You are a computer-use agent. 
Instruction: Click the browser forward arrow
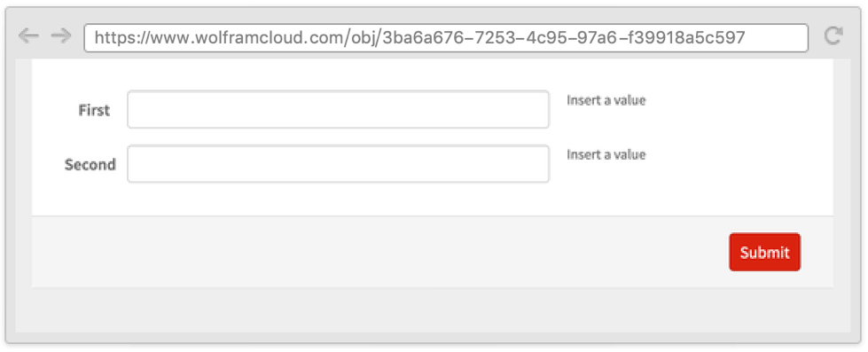(x=61, y=36)
